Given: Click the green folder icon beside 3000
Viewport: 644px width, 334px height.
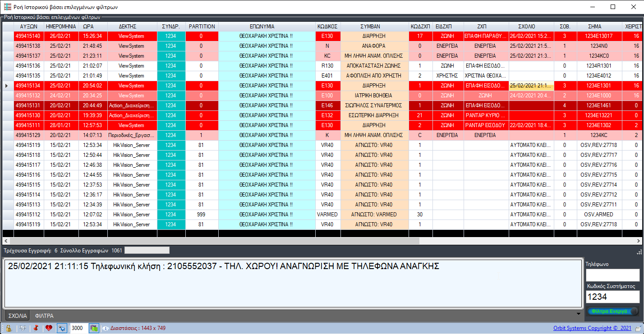Looking at the screenshot, I should pos(94,328).
